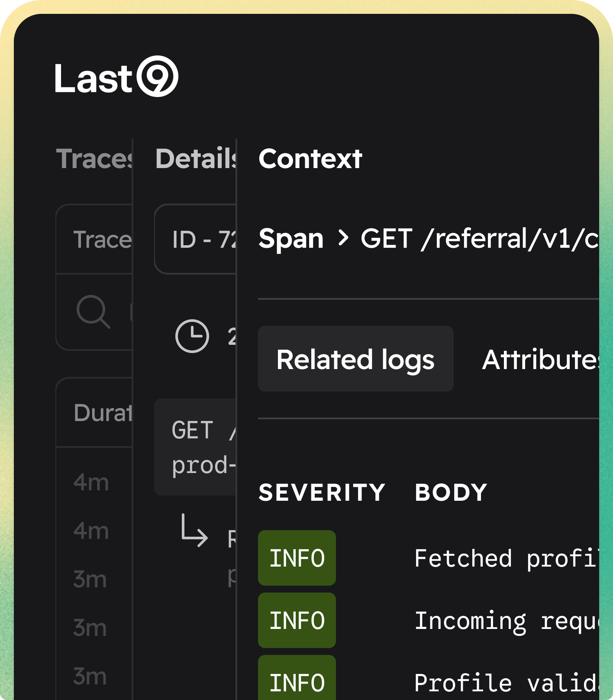Click the search magnifier icon in Traces

pyautogui.click(x=93, y=311)
